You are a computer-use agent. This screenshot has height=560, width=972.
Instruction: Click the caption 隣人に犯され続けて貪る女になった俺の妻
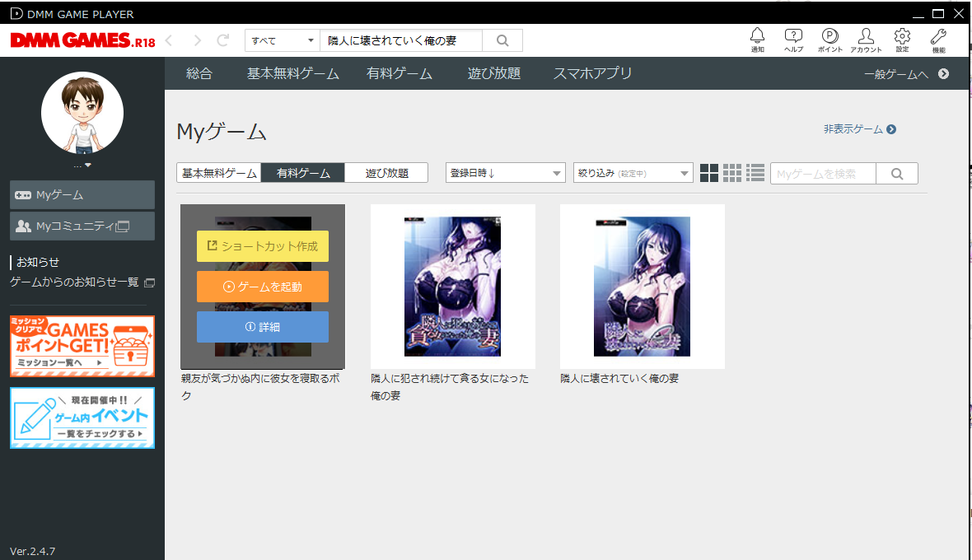coord(450,386)
